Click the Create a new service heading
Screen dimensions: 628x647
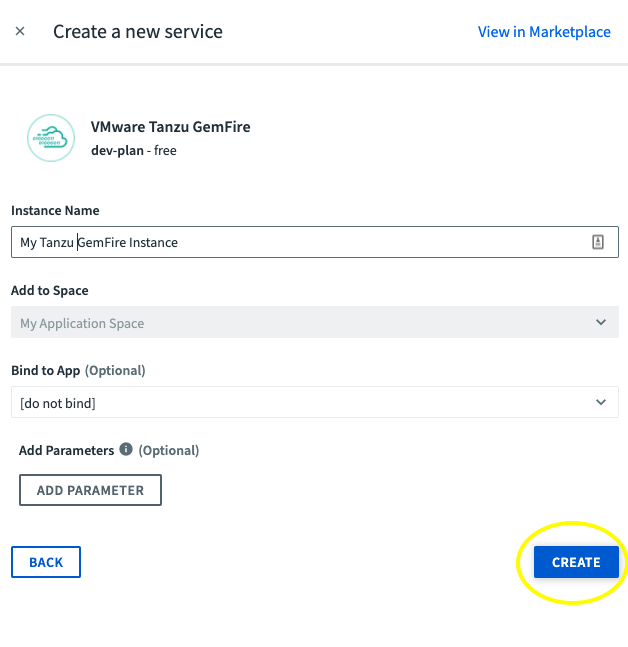pos(138,32)
